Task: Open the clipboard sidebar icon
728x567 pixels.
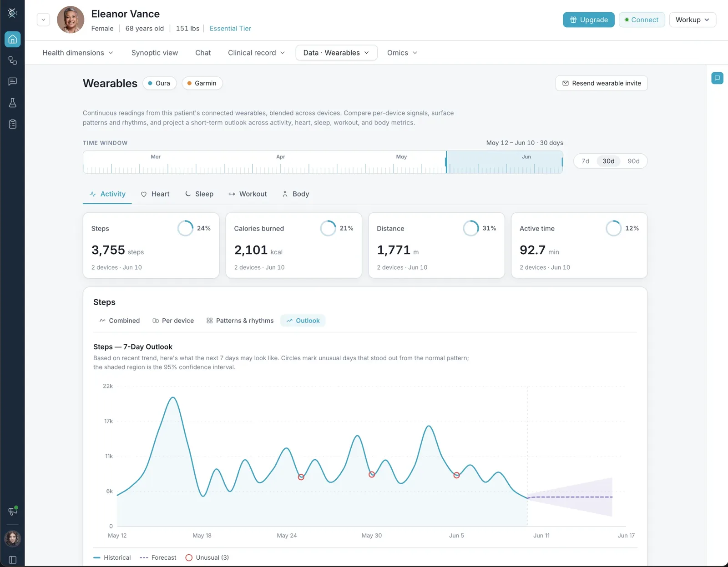Action: click(x=13, y=124)
